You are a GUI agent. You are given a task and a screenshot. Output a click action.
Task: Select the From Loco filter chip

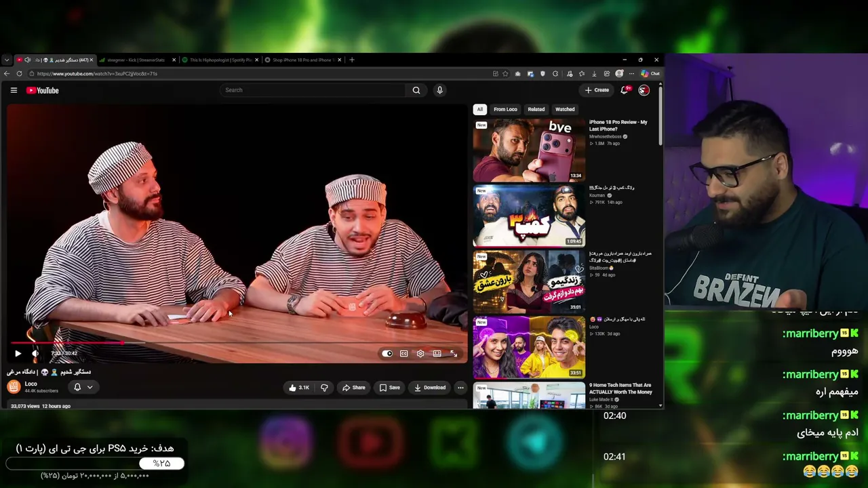pos(505,109)
